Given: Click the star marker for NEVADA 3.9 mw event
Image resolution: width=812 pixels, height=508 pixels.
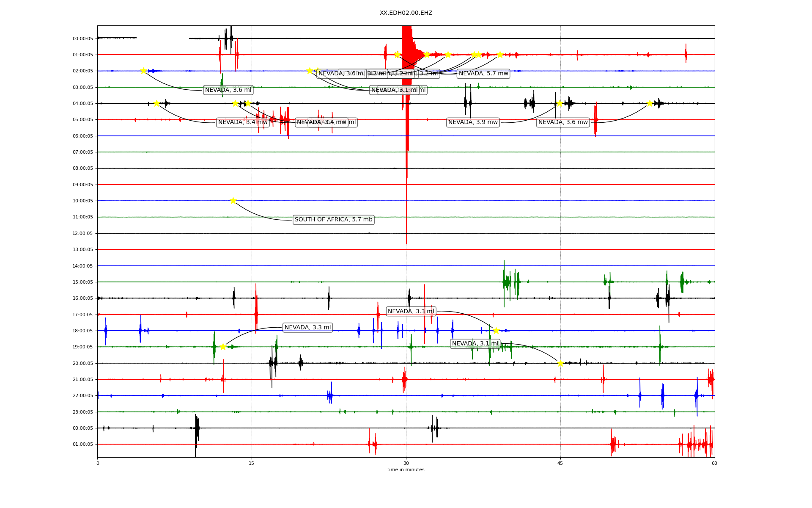Looking at the screenshot, I should click(560, 103).
